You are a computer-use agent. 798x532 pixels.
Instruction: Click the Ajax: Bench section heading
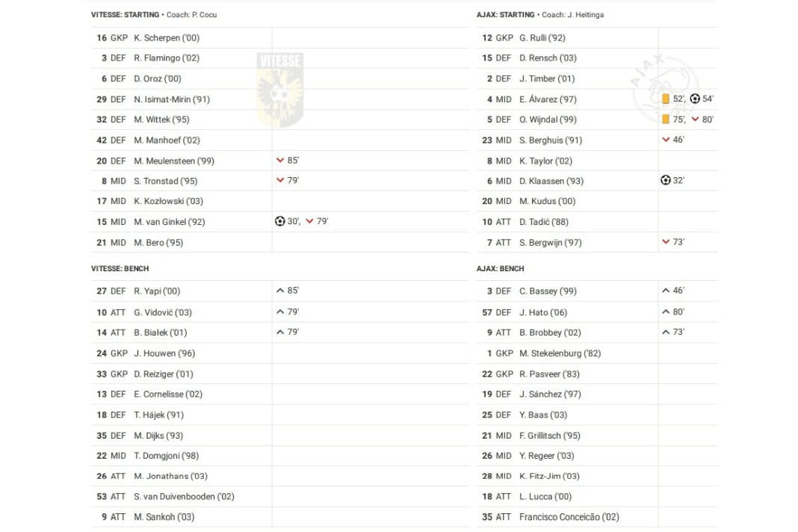(x=500, y=268)
